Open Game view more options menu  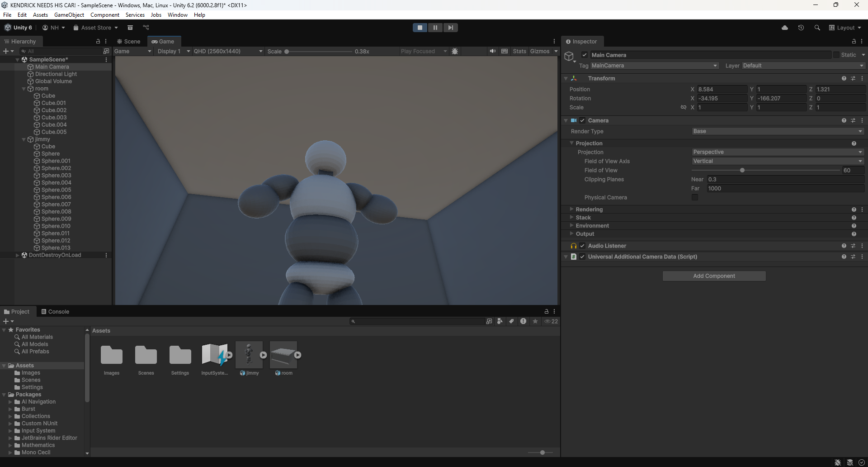[x=554, y=41]
